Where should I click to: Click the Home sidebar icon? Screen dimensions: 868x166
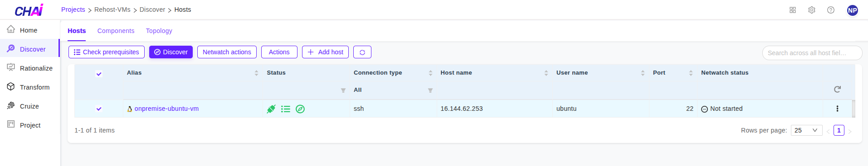(11, 29)
